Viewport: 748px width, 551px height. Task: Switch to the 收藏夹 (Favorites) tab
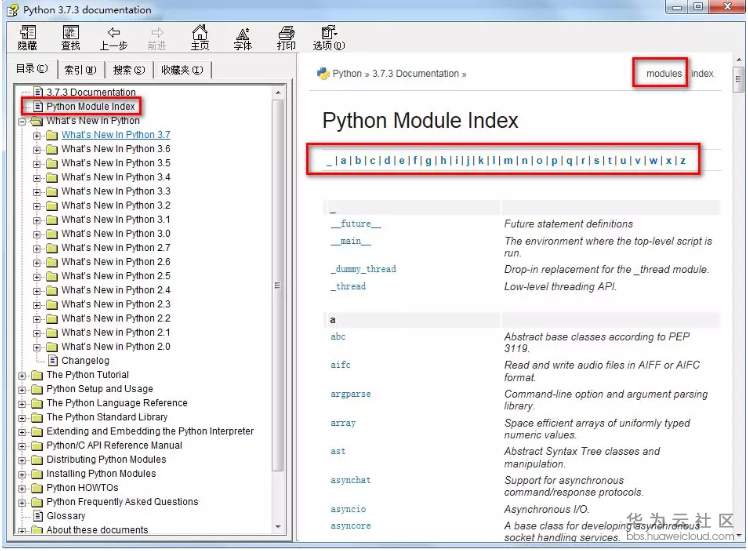pos(182,70)
